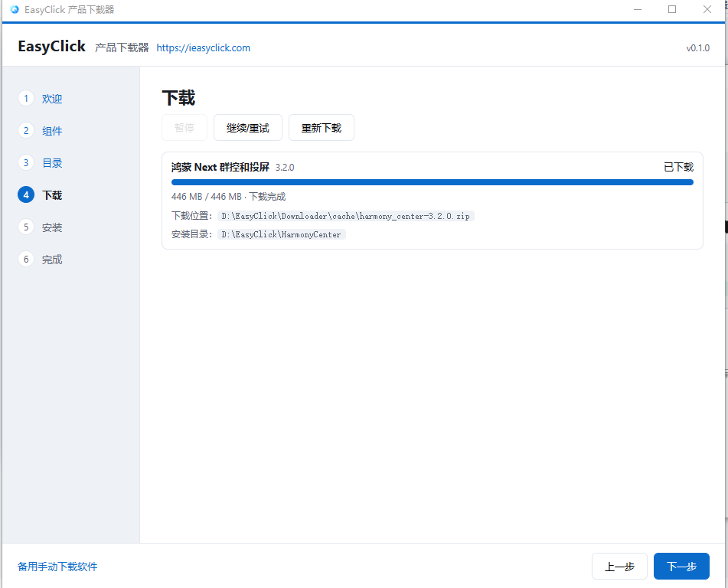Click the D:\EasyClick\HarmonyCenter install path
This screenshot has height=588, width=728.
pos(282,234)
